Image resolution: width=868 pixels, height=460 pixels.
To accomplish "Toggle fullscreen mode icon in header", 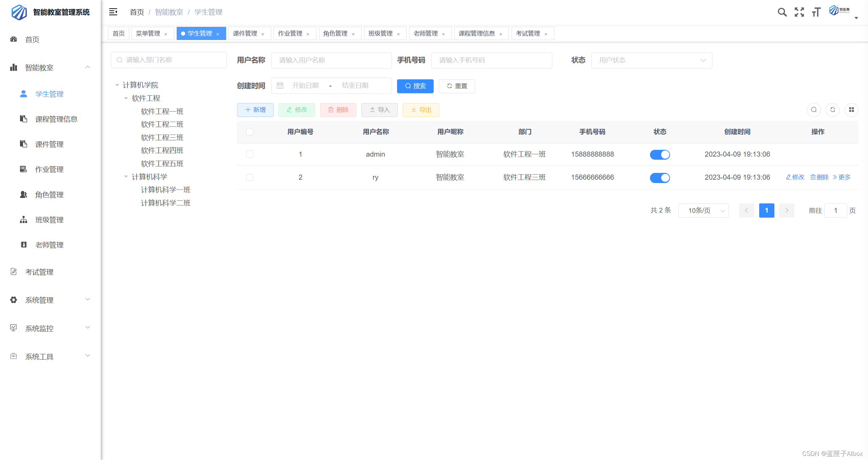I will pos(799,12).
